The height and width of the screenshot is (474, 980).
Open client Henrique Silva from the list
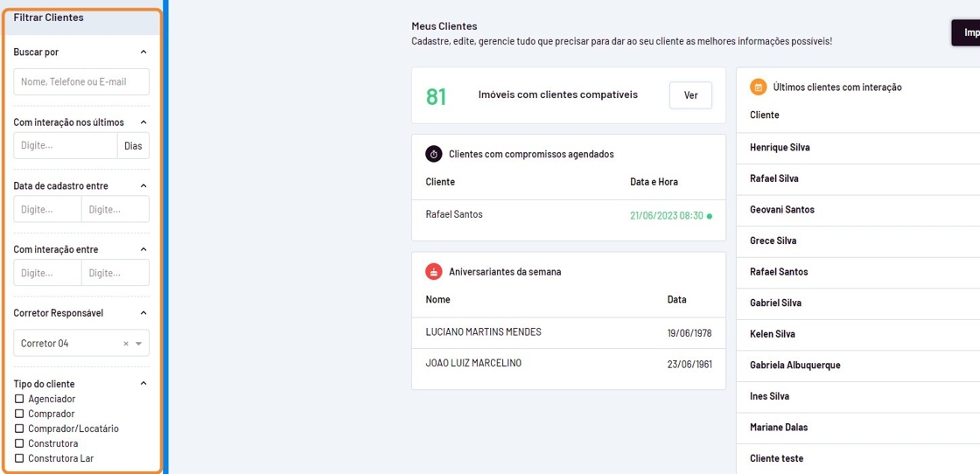[x=780, y=148]
